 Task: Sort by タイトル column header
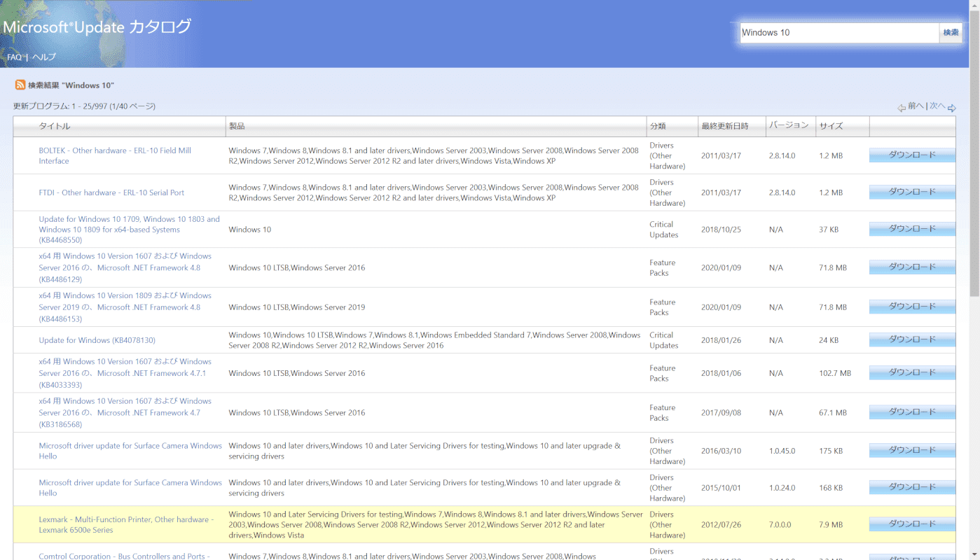pyautogui.click(x=55, y=126)
